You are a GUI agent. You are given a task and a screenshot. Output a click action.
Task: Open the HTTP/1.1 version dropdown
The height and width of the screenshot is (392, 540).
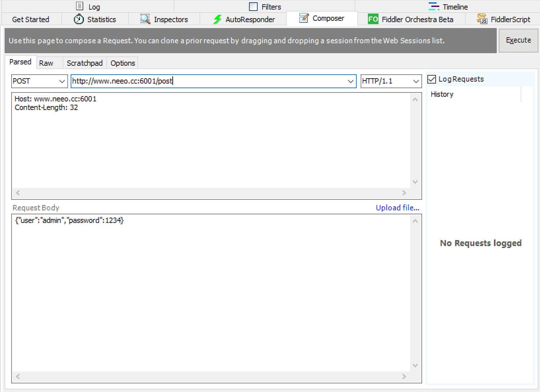[x=391, y=81]
